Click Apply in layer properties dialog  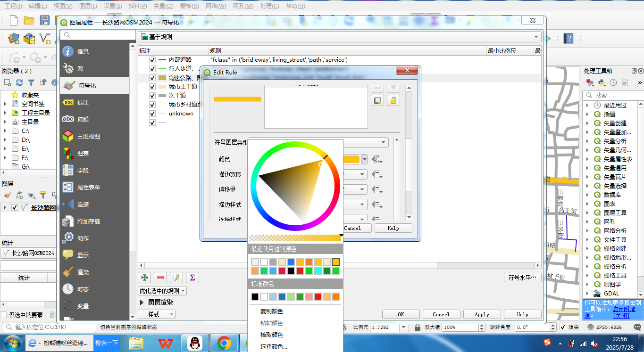tap(482, 314)
